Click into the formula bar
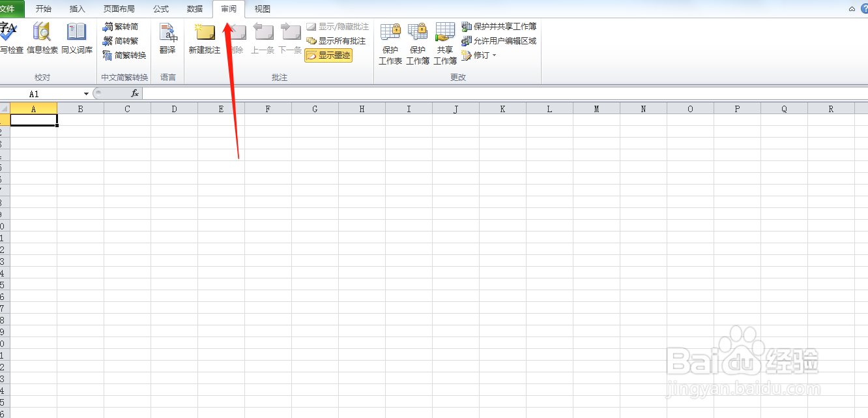Screen dimensions: 868x418 pos(505,94)
